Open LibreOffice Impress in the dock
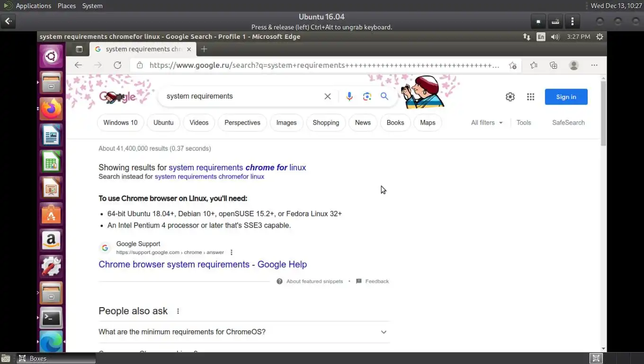The image size is (644, 364). (51, 189)
